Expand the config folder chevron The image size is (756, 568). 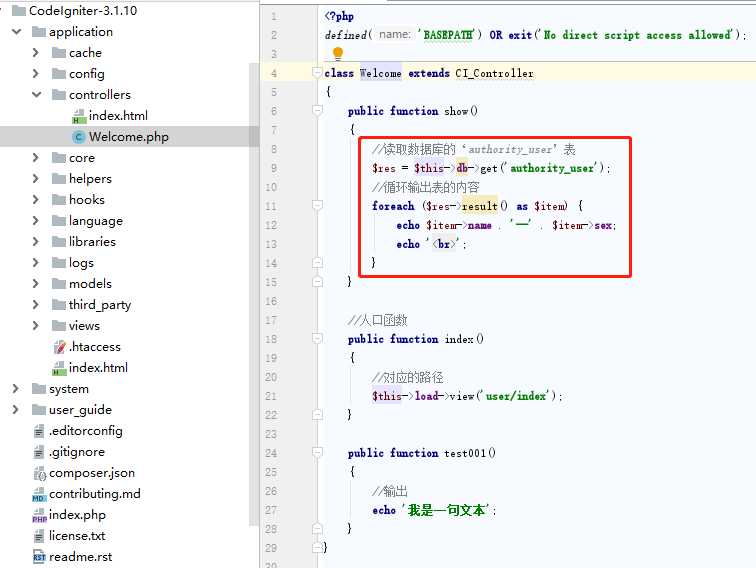(36, 74)
